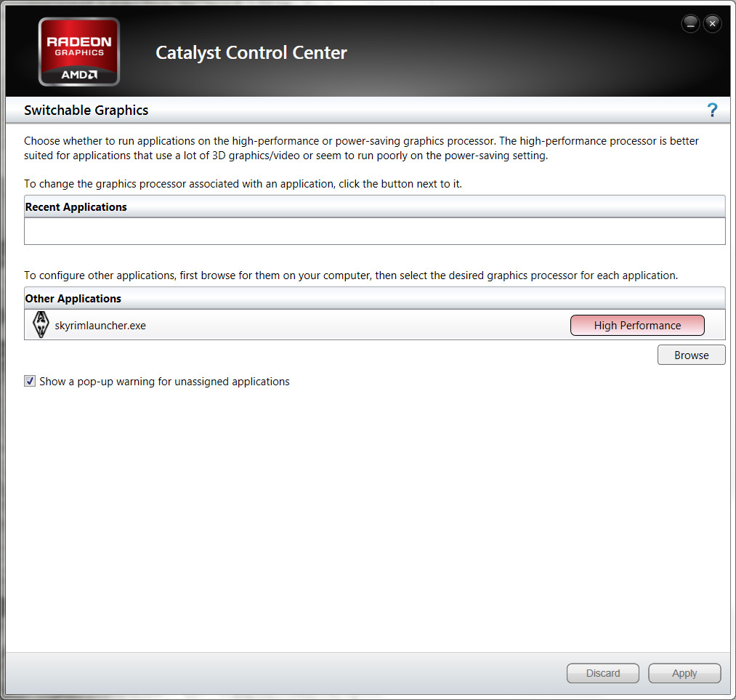The width and height of the screenshot is (736, 700).
Task: Click the Recent Applications header
Action: point(375,207)
